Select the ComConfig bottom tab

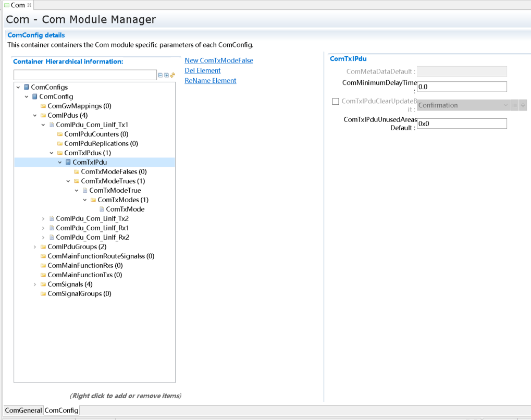61,411
